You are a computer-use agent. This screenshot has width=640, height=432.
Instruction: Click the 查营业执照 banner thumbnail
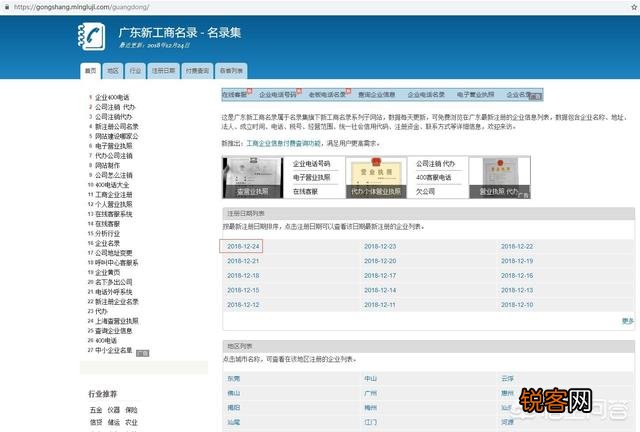[x=253, y=177]
